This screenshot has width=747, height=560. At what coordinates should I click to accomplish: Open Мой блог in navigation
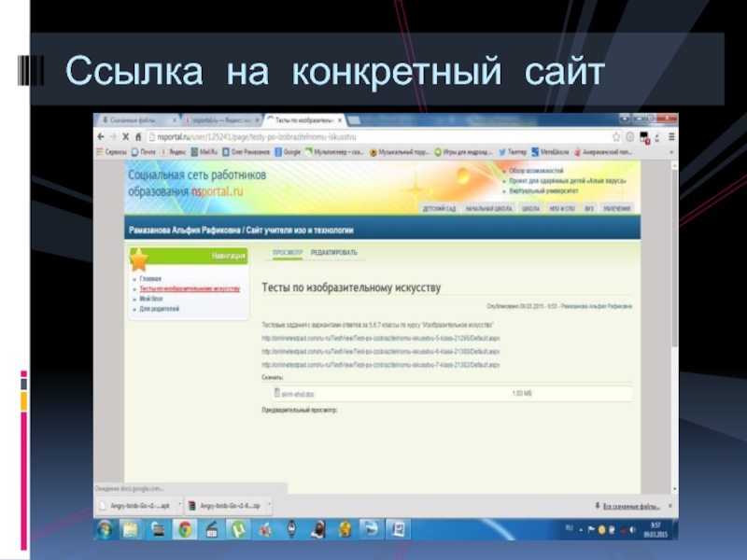pyautogui.click(x=151, y=299)
